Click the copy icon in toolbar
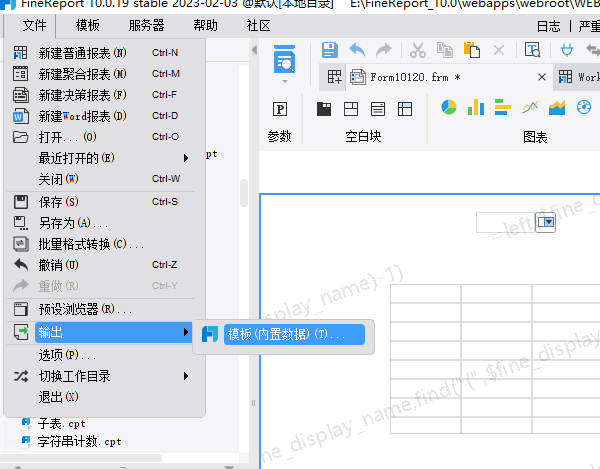Image resolution: width=600 pixels, height=469 pixels. [445, 50]
